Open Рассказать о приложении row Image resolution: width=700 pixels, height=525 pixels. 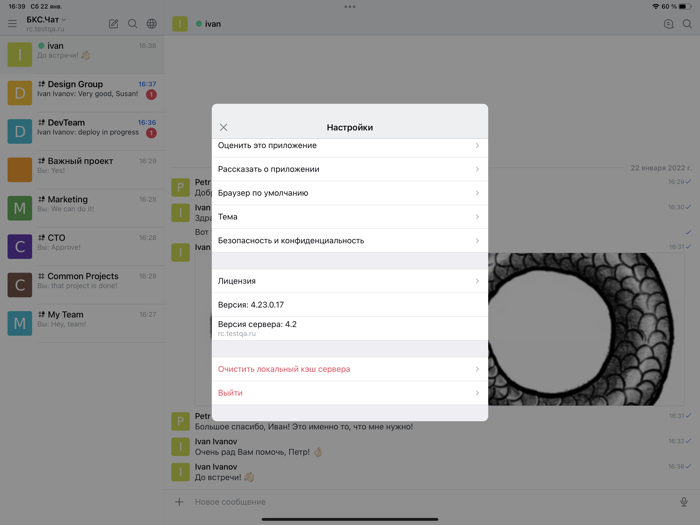[x=350, y=169]
